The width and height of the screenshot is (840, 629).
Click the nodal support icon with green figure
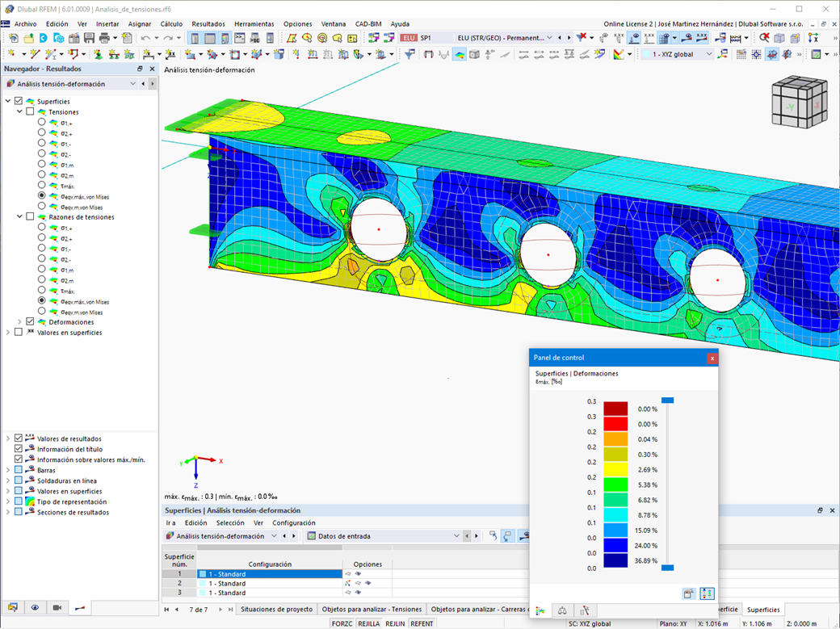[x=98, y=54]
